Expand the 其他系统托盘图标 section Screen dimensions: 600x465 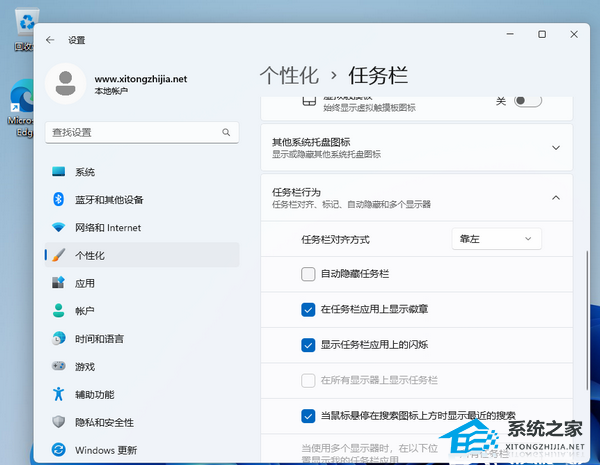pyautogui.click(x=556, y=148)
